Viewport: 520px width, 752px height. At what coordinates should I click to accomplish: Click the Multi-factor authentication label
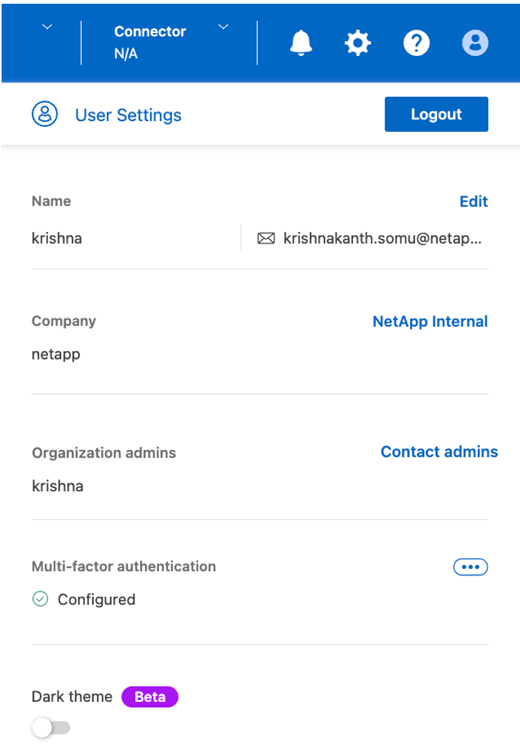coord(124,566)
